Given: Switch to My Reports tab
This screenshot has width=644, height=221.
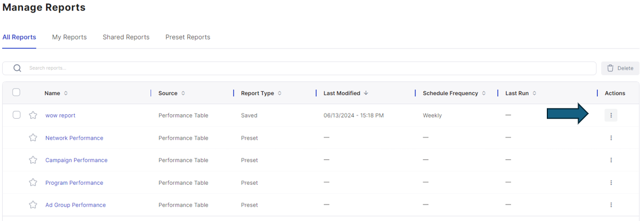Looking at the screenshot, I should [x=69, y=37].
